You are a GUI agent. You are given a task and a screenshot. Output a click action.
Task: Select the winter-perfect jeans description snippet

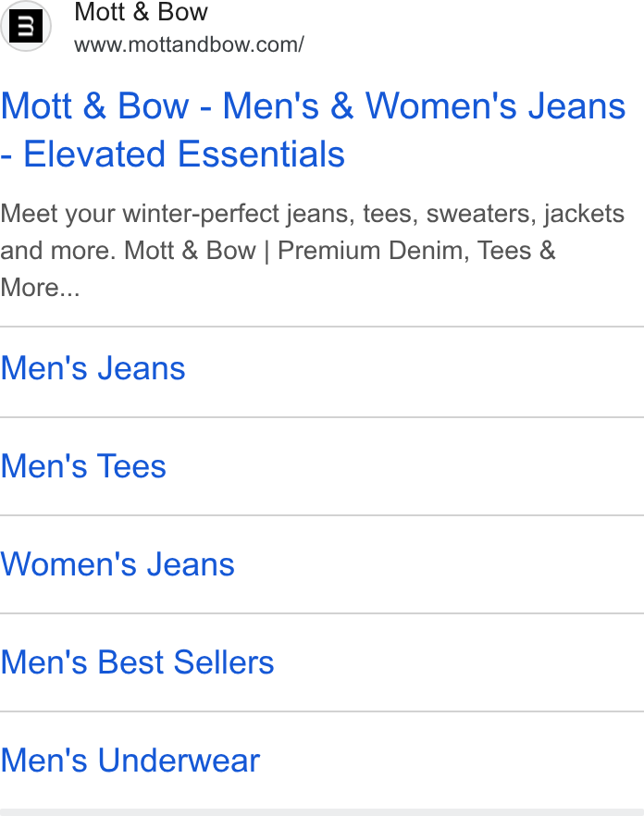[x=313, y=251]
